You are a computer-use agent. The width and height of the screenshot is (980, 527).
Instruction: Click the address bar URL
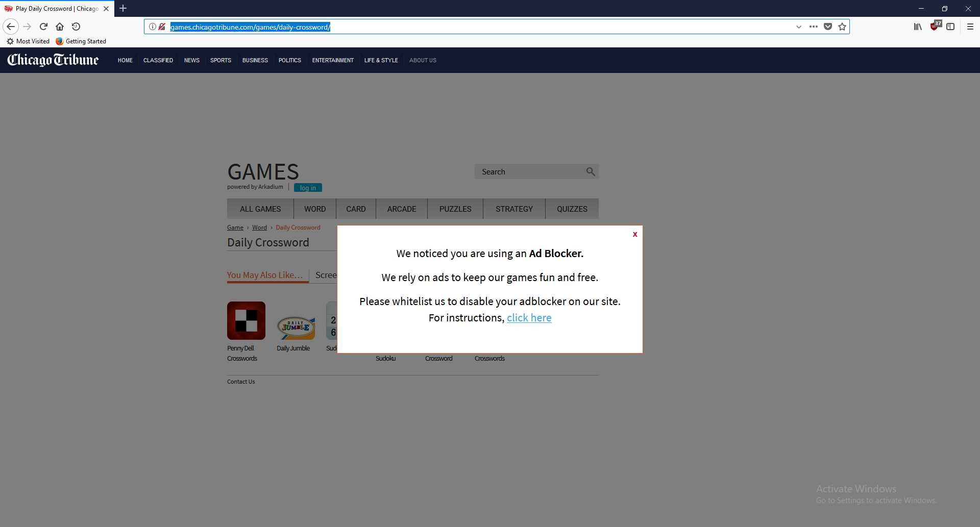[250, 27]
